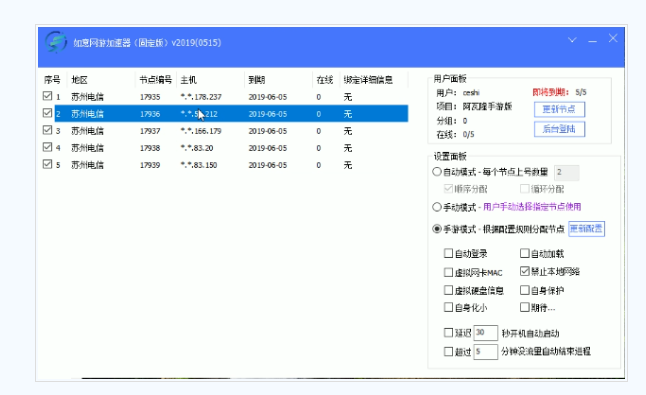The width and height of the screenshot is (646, 395).
Task: Click the 在线 0/5 status text
Action: [456, 134]
